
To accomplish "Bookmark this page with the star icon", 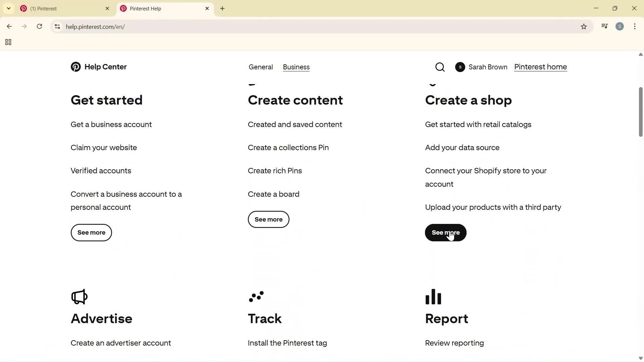I will point(584,26).
